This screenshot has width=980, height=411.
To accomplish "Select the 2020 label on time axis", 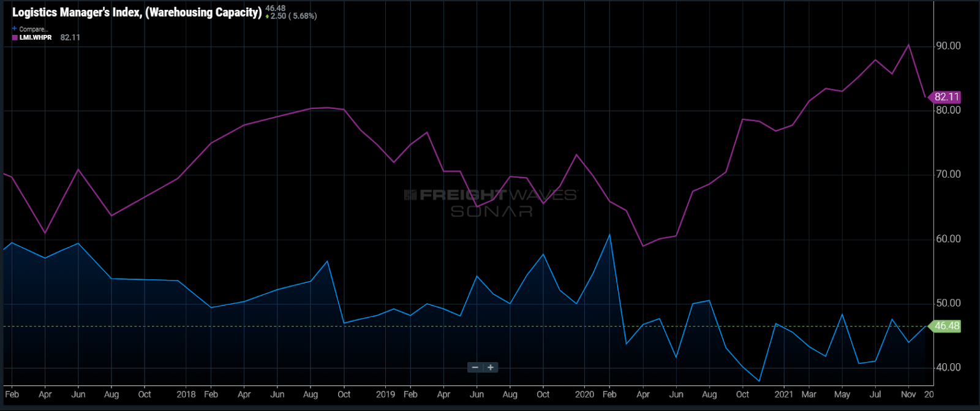I will tap(584, 394).
